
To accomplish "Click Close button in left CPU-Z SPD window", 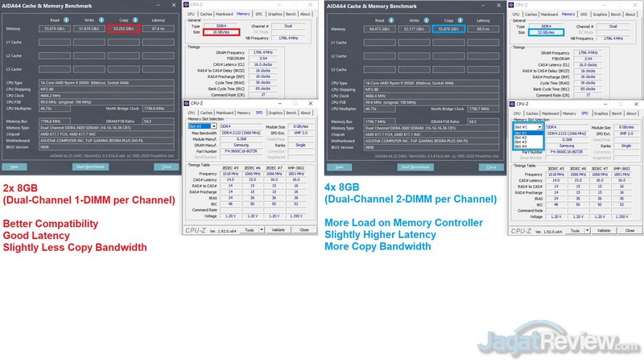I will (x=304, y=230).
